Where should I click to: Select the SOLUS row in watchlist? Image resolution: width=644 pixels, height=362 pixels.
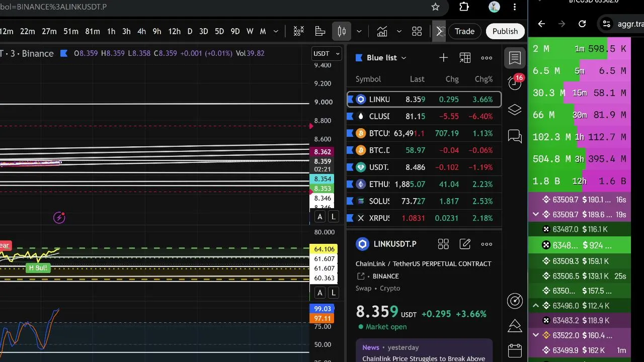point(424,201)
